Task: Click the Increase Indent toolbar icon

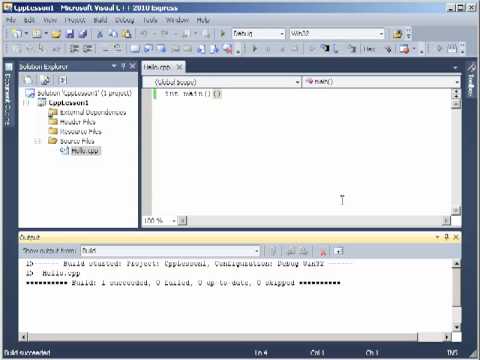Action: (x=87, y=49)
